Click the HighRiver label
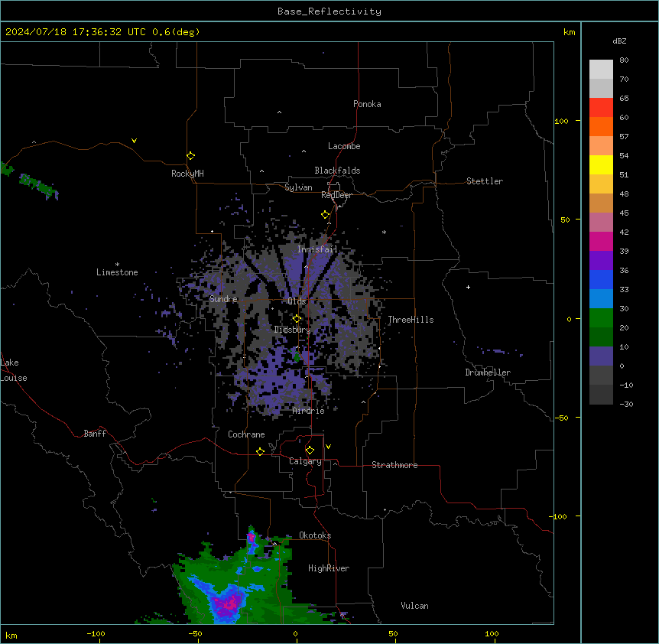The height and width of the screenshot is (644, 659). point(329,568)
